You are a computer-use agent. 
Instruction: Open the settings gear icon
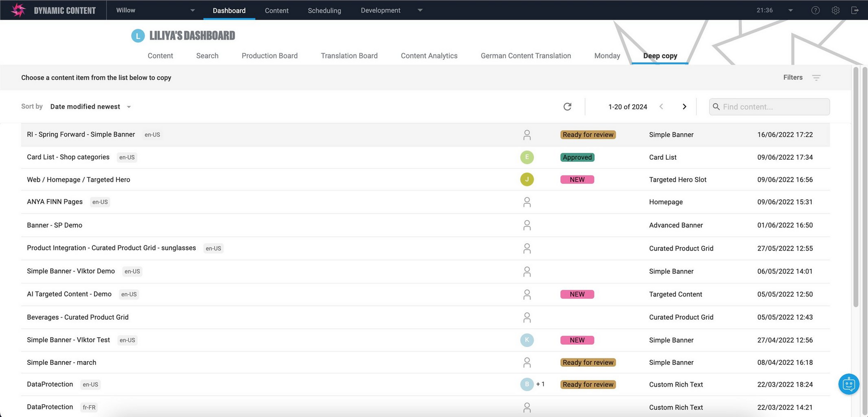[x=835, y=10]
